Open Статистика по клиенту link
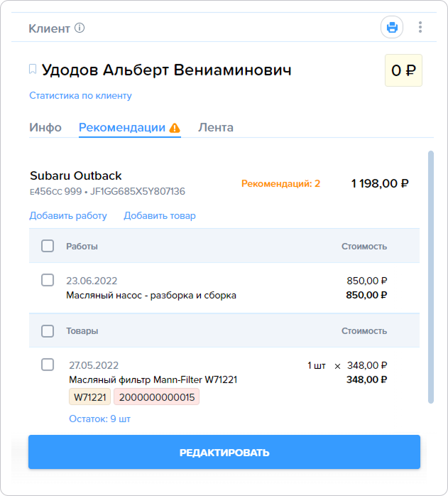The width and height of the screenshot is (448, 496). pyautogui.click(x=80, y=95)
